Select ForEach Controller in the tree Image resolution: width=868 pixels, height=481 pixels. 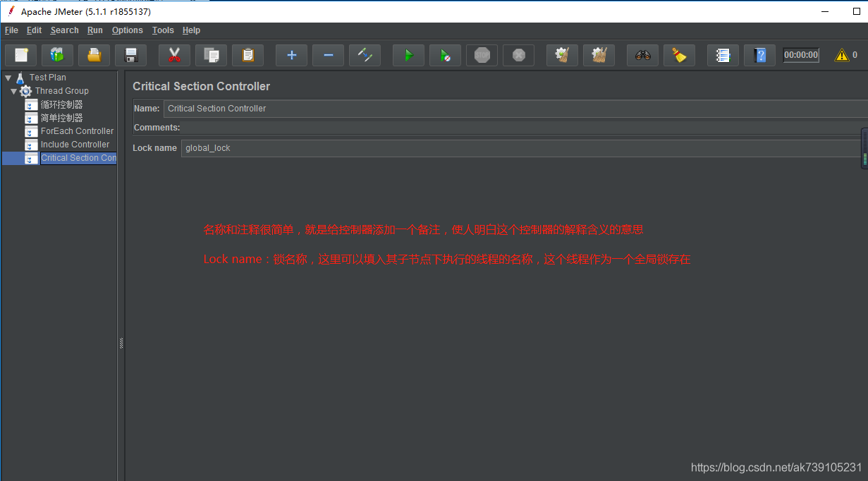click(77, 131)
